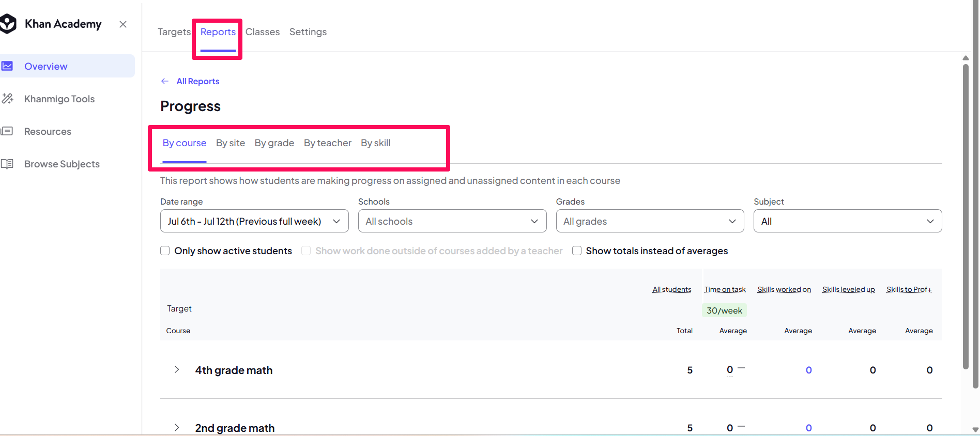
Task: Click the Overview chart icon
Action: [7, 66]
